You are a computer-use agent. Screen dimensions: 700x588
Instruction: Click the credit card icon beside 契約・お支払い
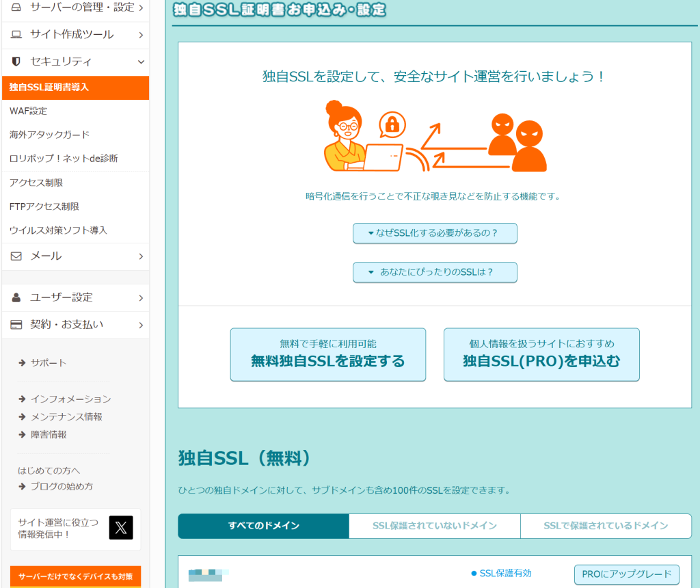click(x=16, y=325)
